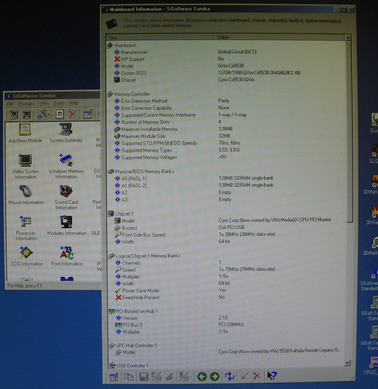Screen dimensions: 378x389
Task: Click the vertical scrollbar thumb of the list
Action: coord(348,132)
